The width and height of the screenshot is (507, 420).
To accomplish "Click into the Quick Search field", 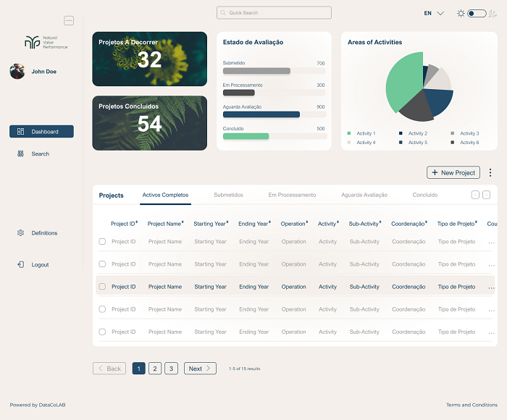I will click(x=274, y=13).
